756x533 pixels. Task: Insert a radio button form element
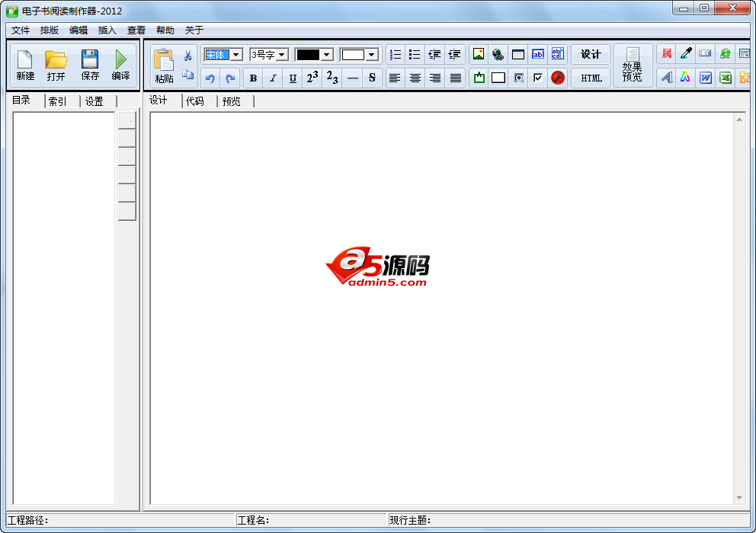519,78
